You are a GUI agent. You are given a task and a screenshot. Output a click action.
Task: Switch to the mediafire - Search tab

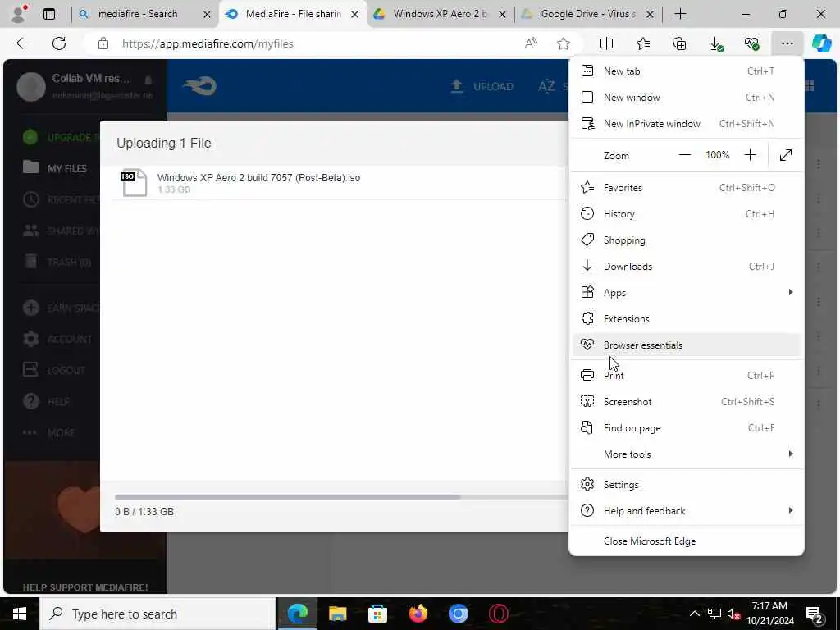point(138,14)
